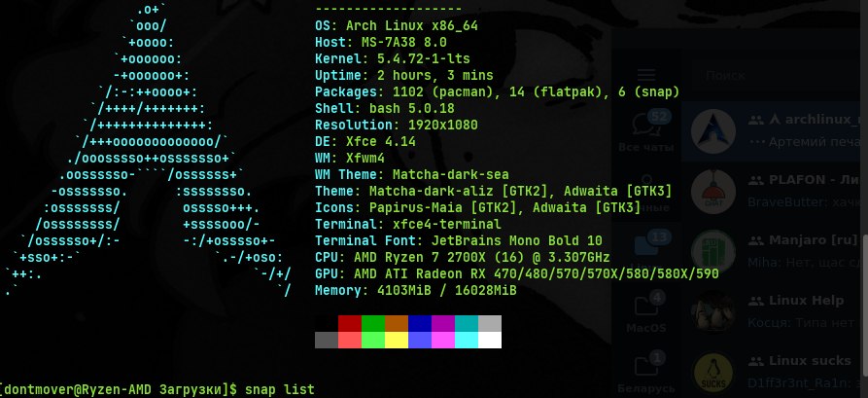Click the bright yellow terminal color block
The width and height of the screenshot is (868, 398).
coord(397,340)
